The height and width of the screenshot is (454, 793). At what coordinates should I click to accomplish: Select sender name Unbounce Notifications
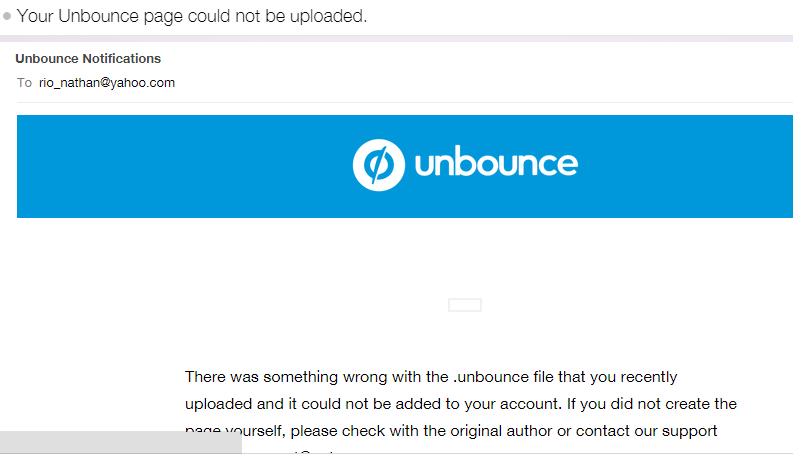[88, 59]
